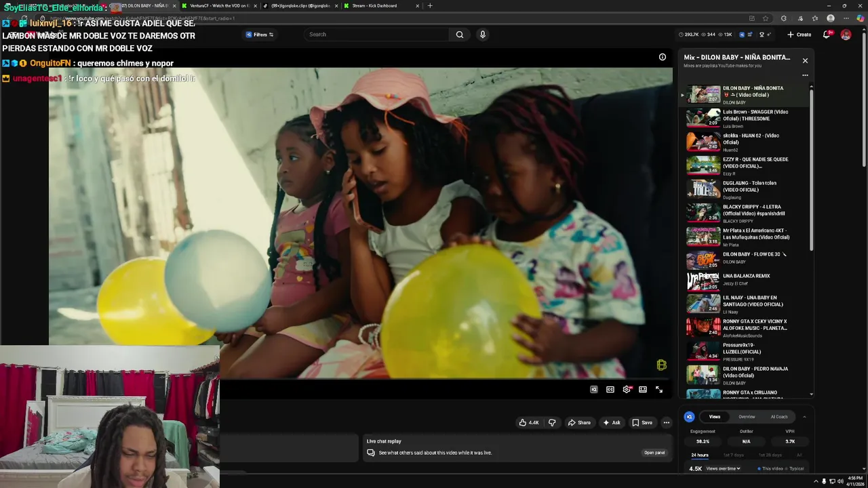Show the video info icon

(x=663, y=57)
